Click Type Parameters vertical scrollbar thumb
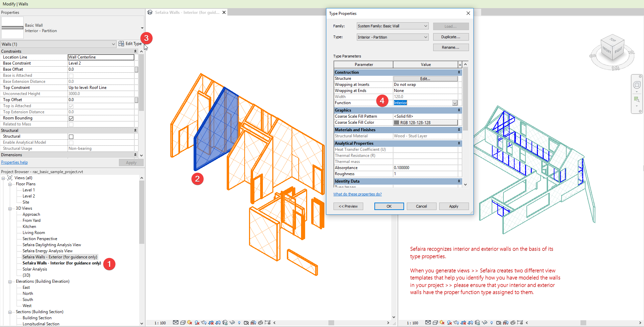This screenshot has width=644, height=327. coord(465,99)
